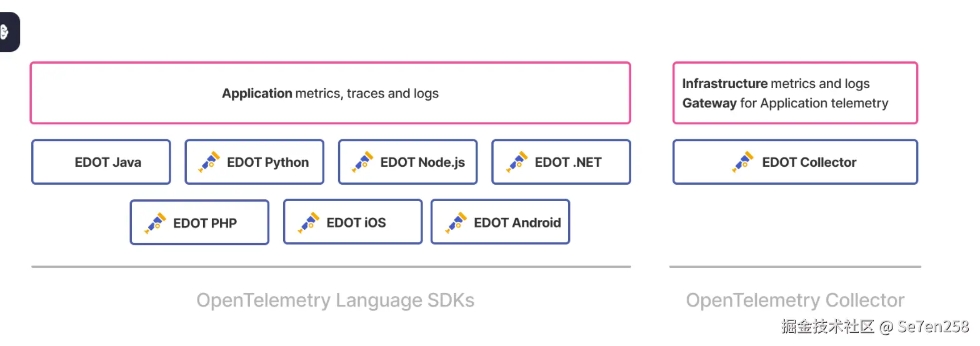Select the EDOT Java box
980x346 pixels.
coord(101,162)
